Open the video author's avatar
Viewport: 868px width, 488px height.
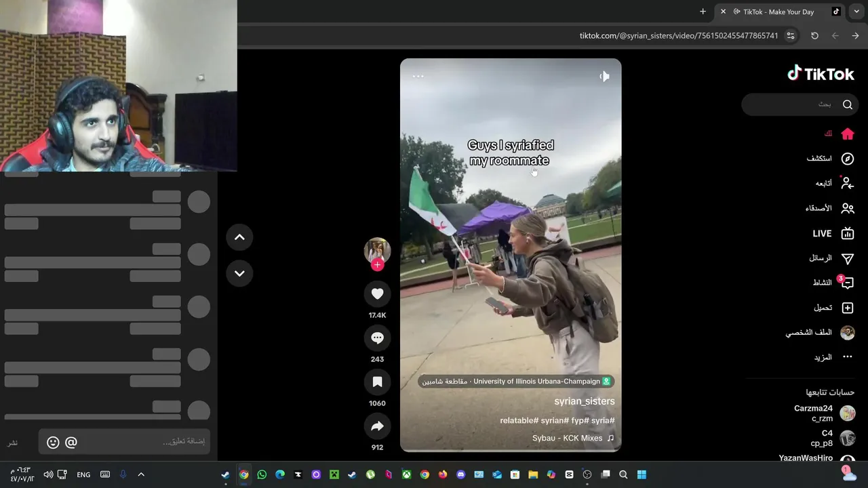(x=378, y=250)
